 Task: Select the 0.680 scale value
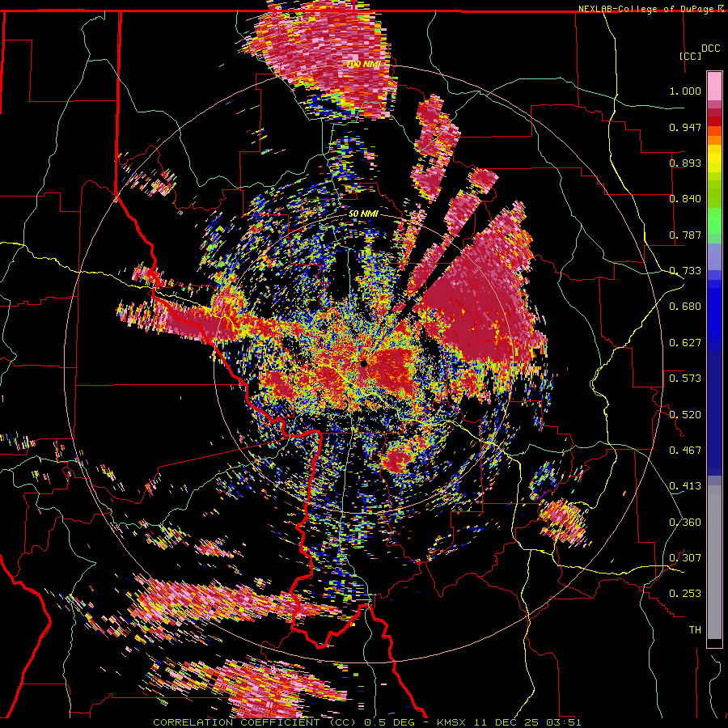(685, 307)
